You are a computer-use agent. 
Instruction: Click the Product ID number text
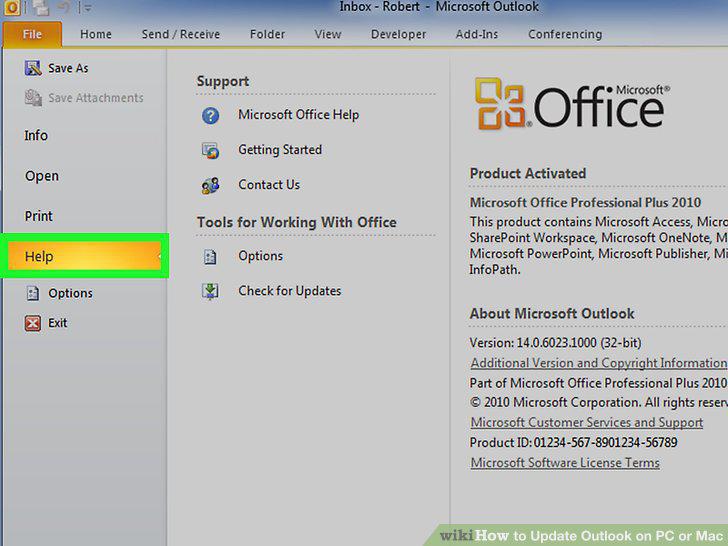[x=605, y=442]
